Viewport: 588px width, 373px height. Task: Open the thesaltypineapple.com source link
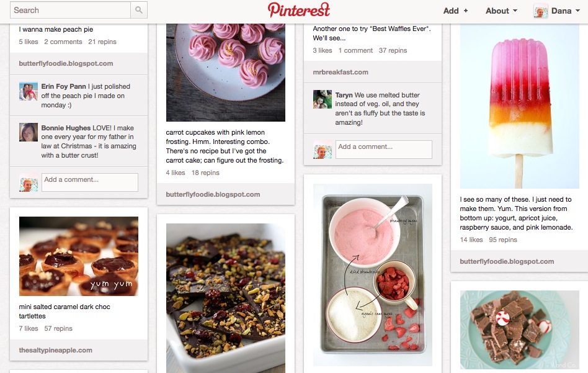coord(55,350)
